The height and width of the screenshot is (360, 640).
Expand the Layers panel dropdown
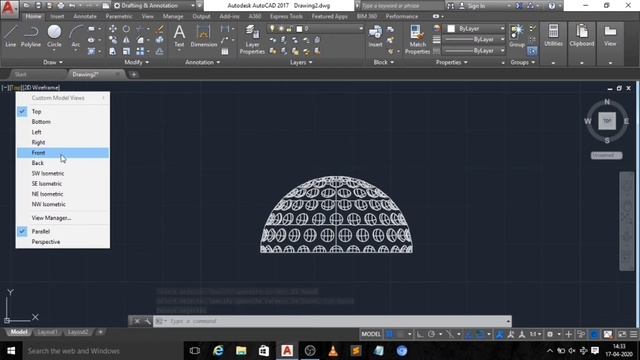point(301,62)
